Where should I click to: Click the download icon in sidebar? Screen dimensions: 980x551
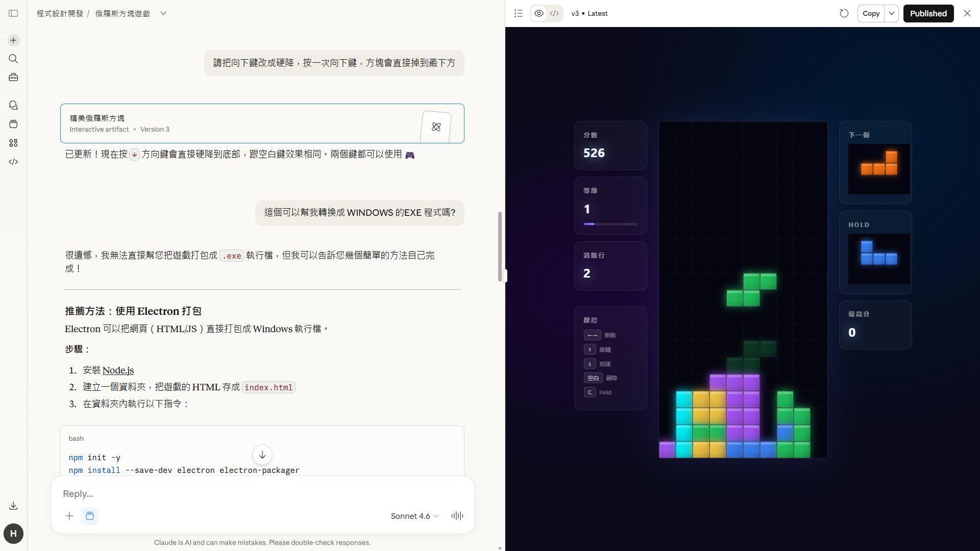click(x=13, y=506)
